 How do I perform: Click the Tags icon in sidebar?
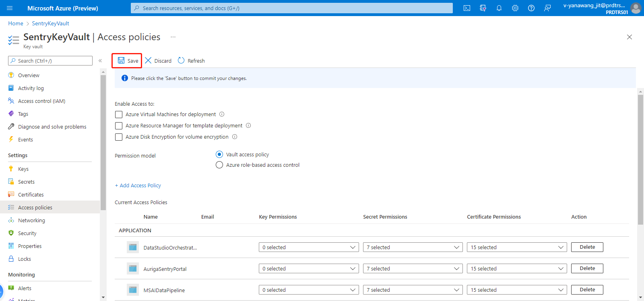tap(11, 114)
